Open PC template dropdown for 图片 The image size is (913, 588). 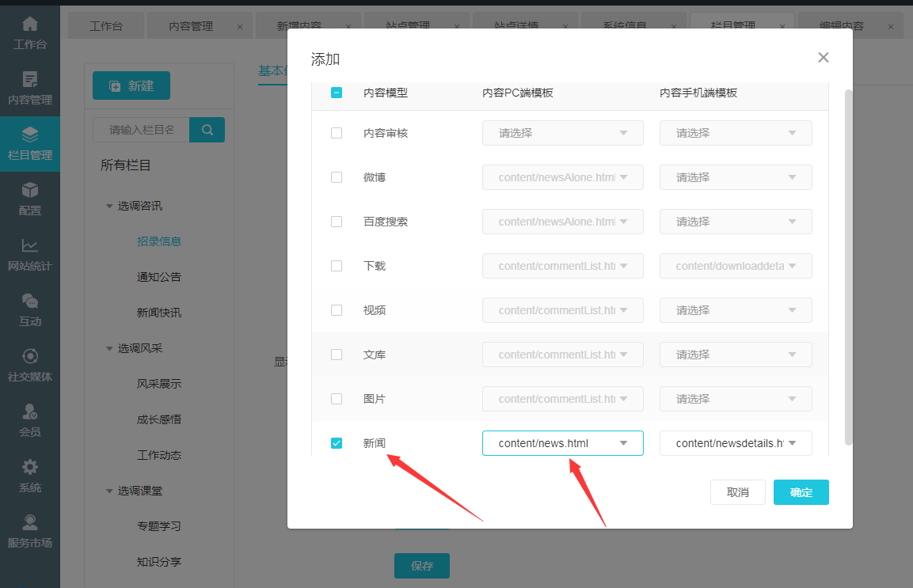pos(562,398)
